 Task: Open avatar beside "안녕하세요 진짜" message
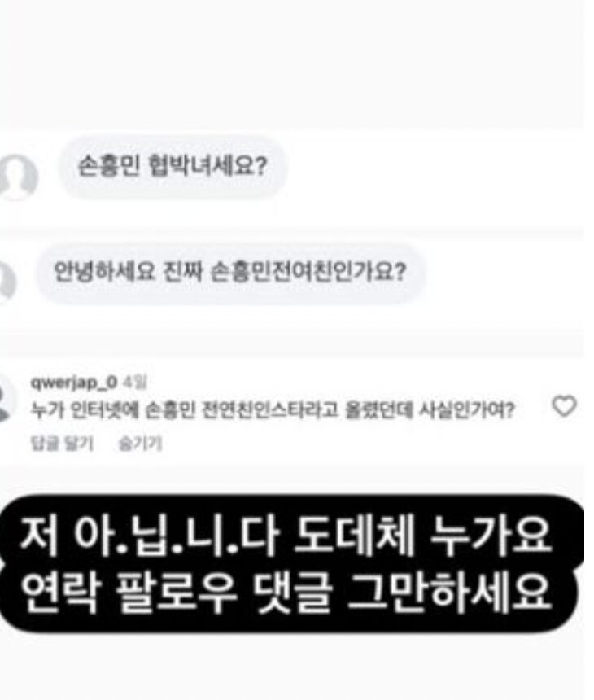pos(7,282)
